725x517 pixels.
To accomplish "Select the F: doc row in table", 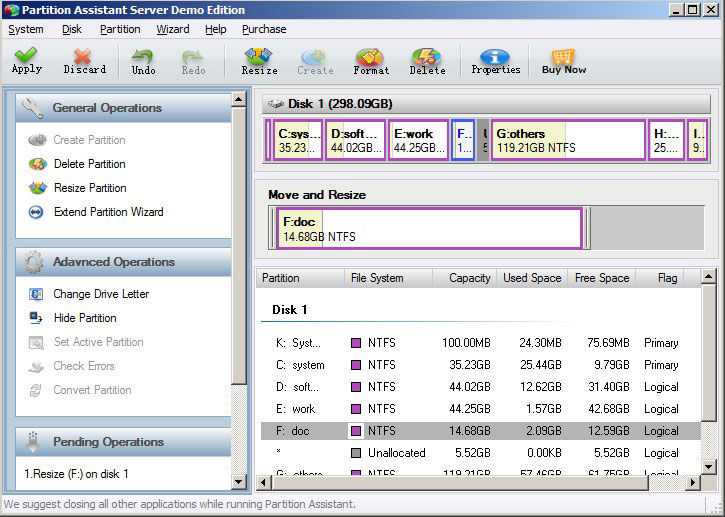I will [481, 431].
